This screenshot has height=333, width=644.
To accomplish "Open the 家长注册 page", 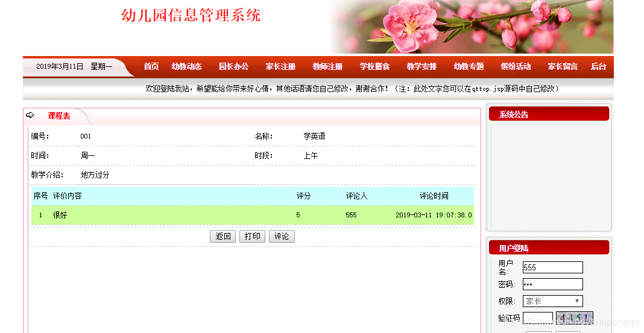I will pos(280,66).
